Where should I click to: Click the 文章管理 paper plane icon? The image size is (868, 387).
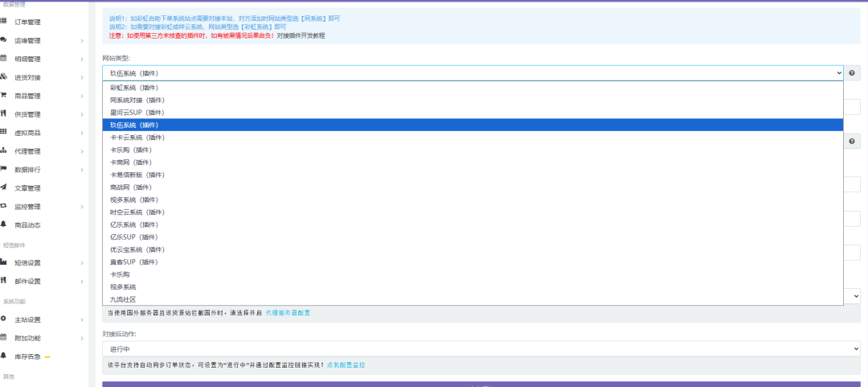[x=4, y=187]
